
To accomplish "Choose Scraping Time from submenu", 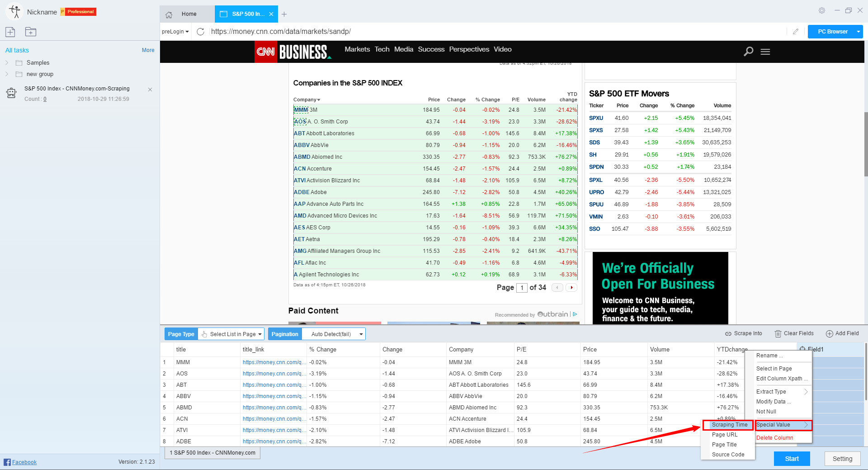I will [728, 425].
